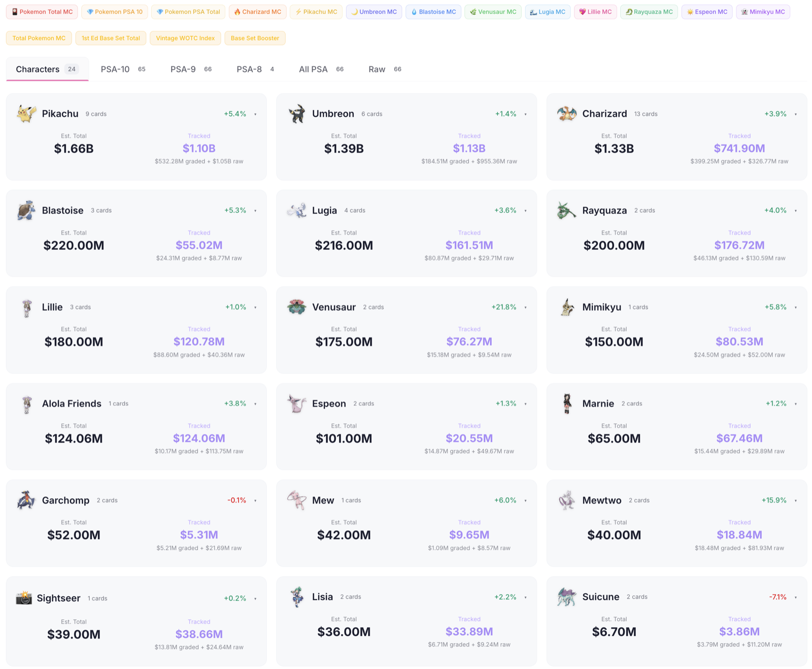Click the Mew sprite icon
812x669 pixels.
pos(297,500)
